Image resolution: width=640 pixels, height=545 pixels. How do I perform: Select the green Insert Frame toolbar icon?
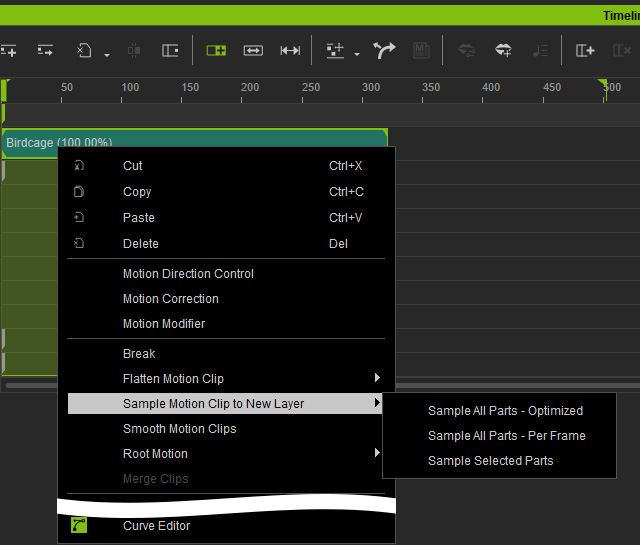216,51
